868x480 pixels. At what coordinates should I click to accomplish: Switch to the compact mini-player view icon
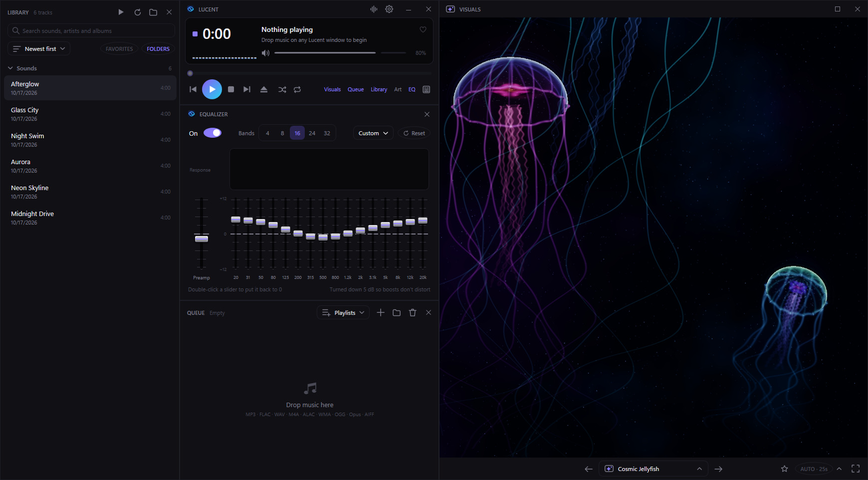[x=427, y=89]
